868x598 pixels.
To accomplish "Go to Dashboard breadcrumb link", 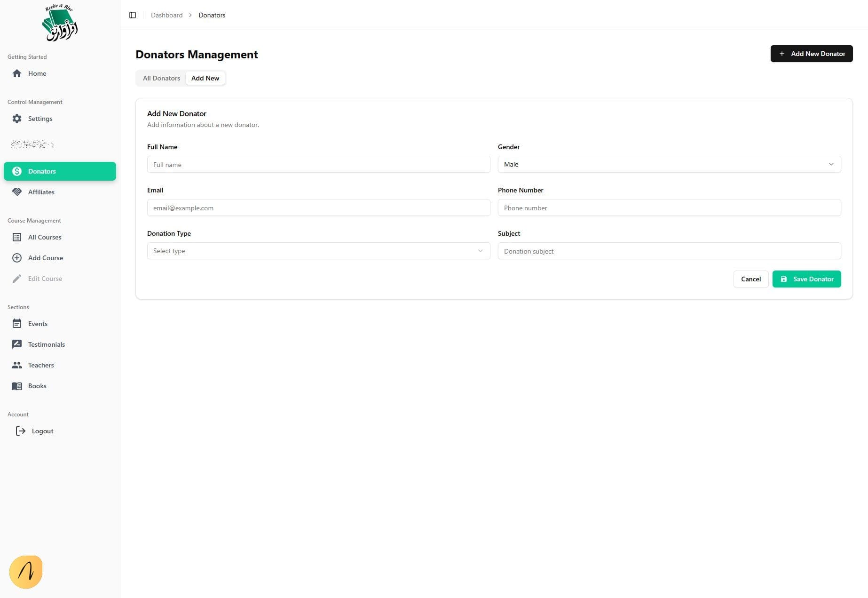I will coord(166,15).
